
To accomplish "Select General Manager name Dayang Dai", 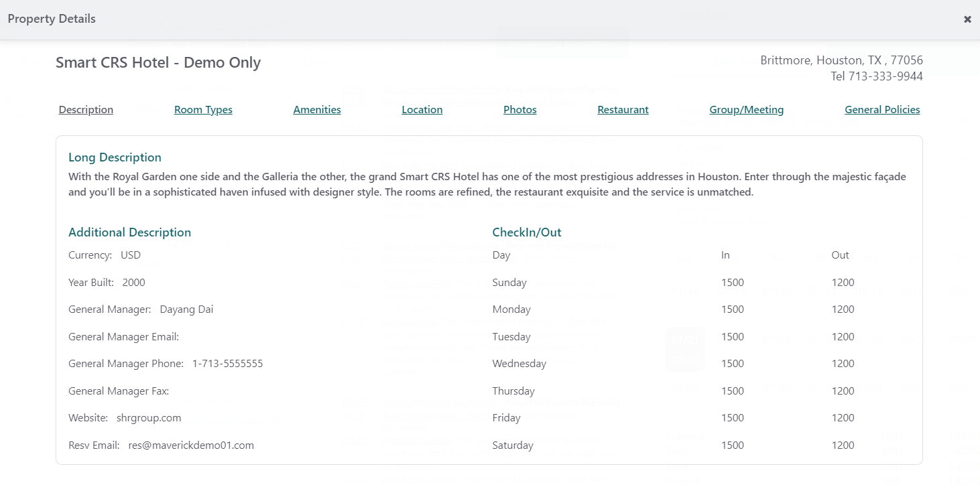I will coord(186,309).
